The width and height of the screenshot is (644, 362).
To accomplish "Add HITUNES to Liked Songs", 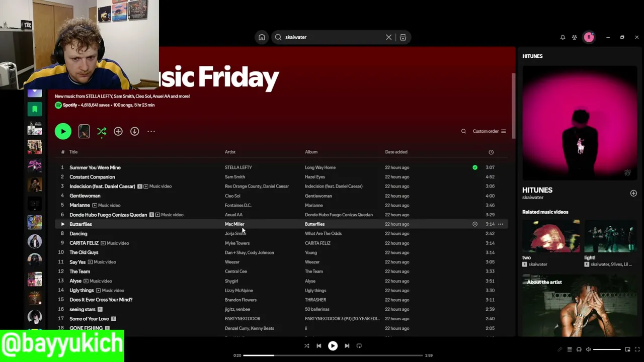I will 633,193.
